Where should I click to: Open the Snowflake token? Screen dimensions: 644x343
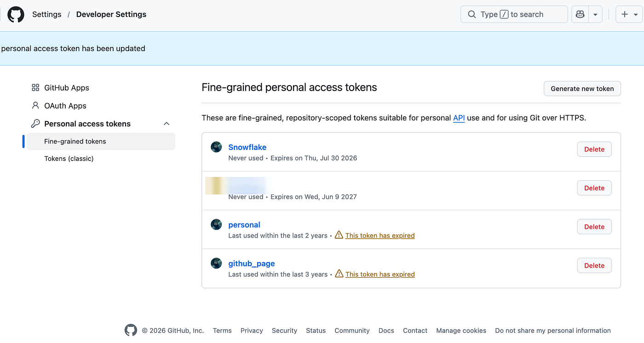tap(247, 147)
